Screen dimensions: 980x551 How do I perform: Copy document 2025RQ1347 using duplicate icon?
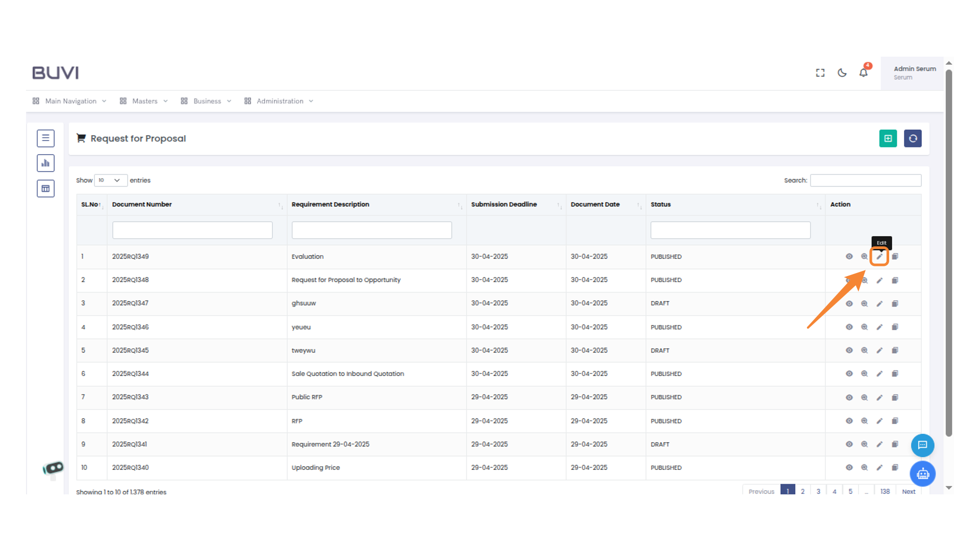[x=895, y=304]
